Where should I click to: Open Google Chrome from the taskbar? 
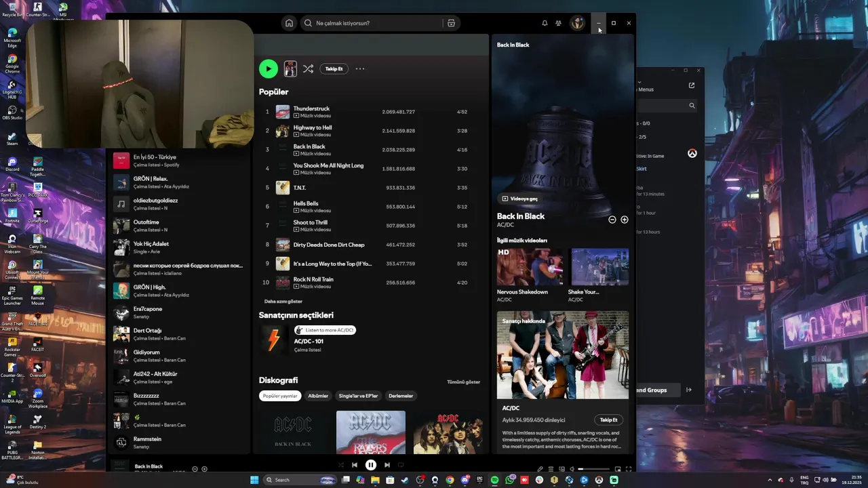(450, 480)
